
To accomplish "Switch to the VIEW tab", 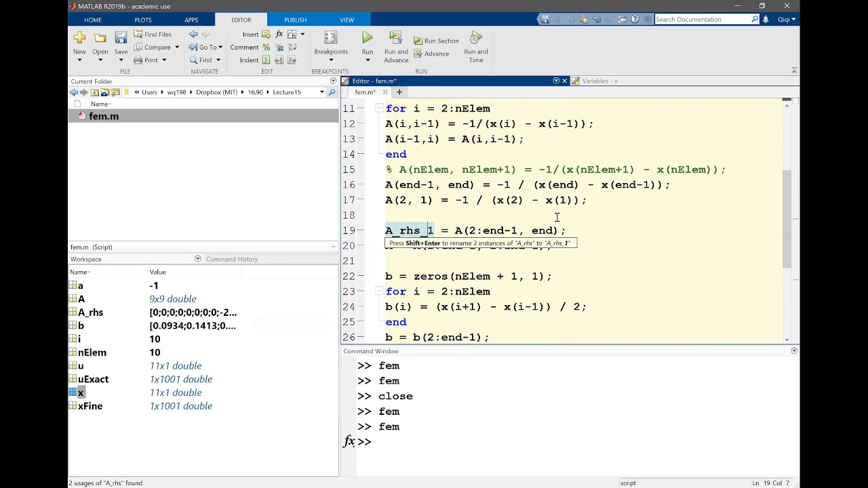I will [x=347, y=20].
